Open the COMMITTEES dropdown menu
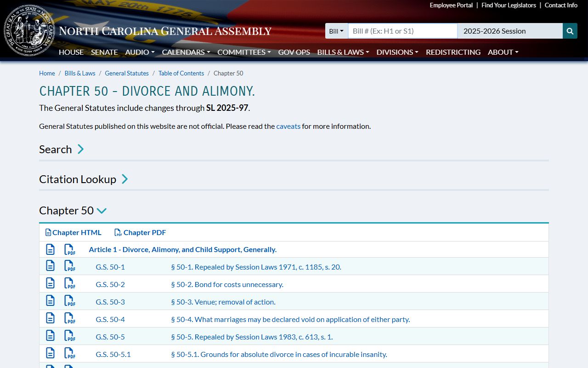The height and width of the screenshot is (368, 588). pyautogui.click(x=244, y=52)
